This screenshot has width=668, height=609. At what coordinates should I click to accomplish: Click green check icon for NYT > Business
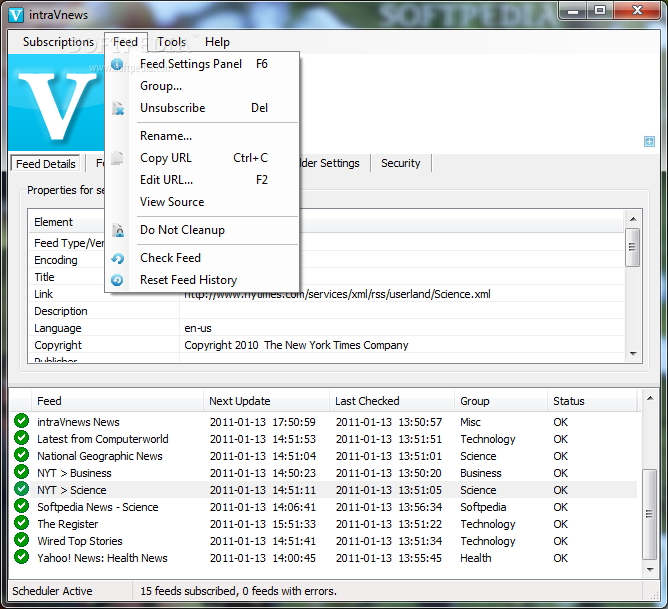(21, 472)
